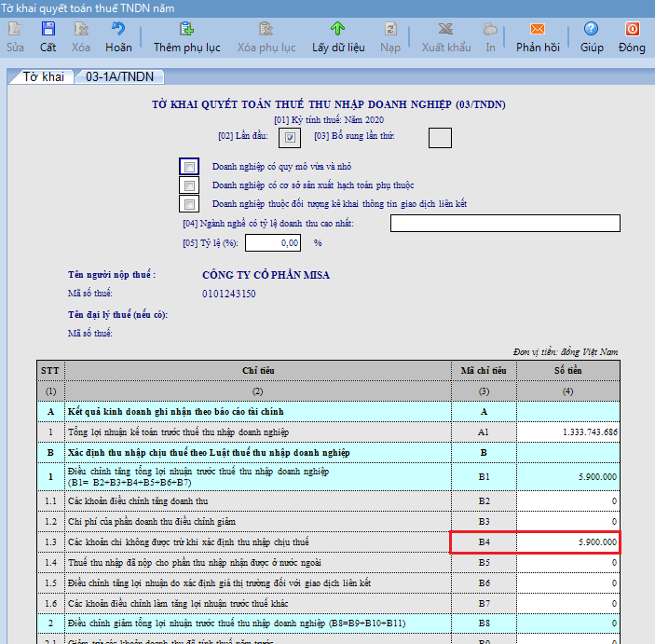
Task: Select the B4 amount cell 5.900.000
Action: (568, 542)
